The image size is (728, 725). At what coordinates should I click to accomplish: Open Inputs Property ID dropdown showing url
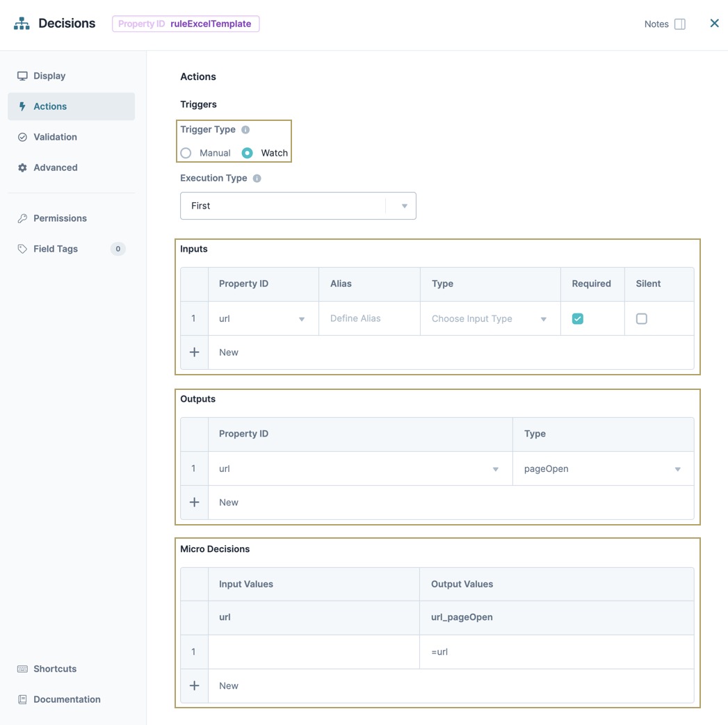tap(263, 319)
